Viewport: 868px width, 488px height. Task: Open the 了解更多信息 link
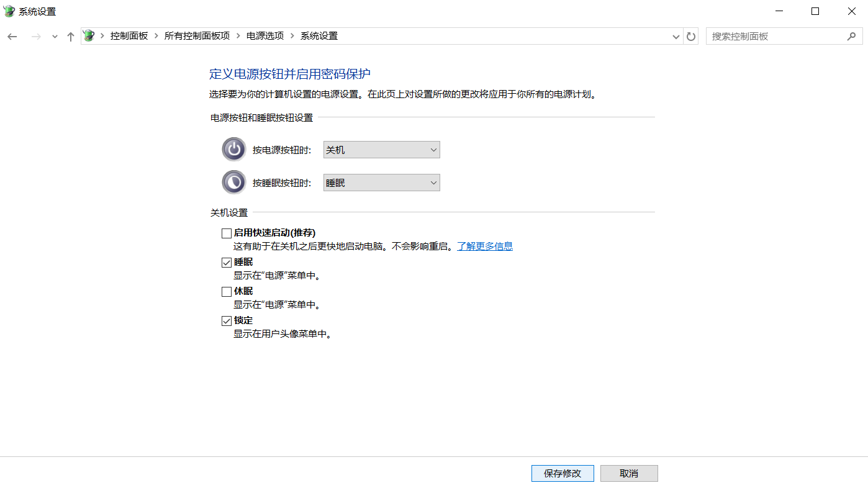coord(485,246)
